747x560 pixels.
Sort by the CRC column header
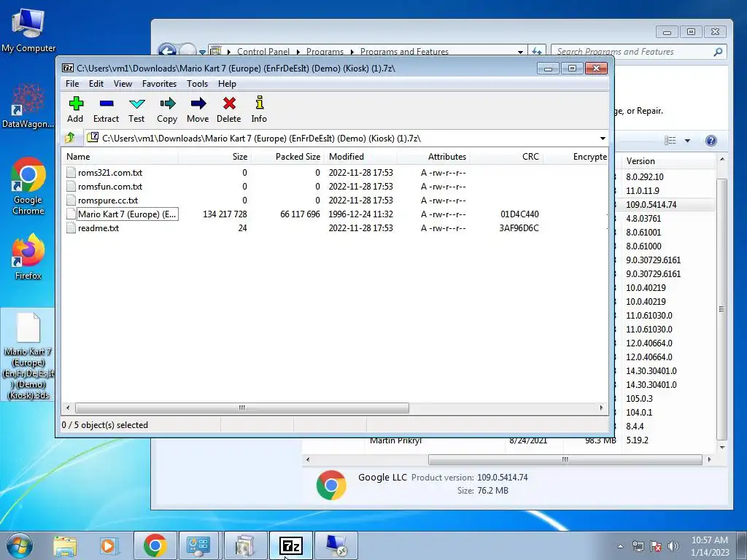(x=506, y=157)
